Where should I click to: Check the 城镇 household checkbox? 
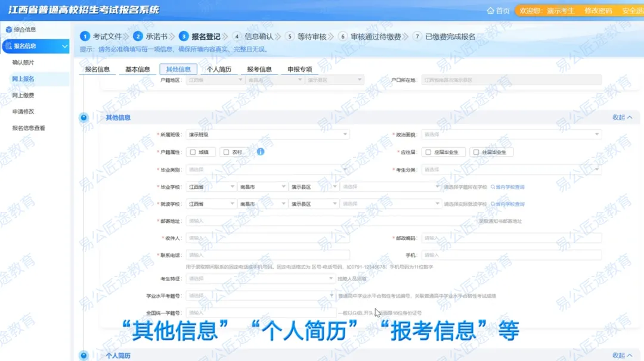click(x=193, y=152)
